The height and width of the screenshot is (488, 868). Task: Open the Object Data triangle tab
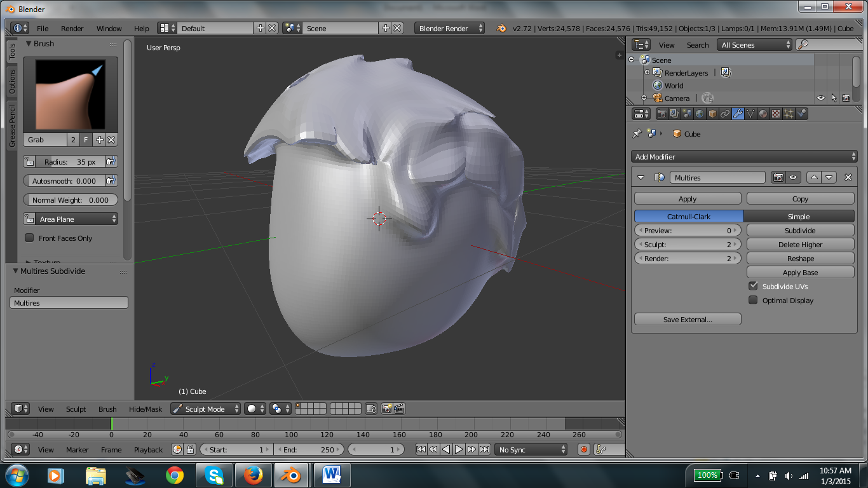pos(750,114)
